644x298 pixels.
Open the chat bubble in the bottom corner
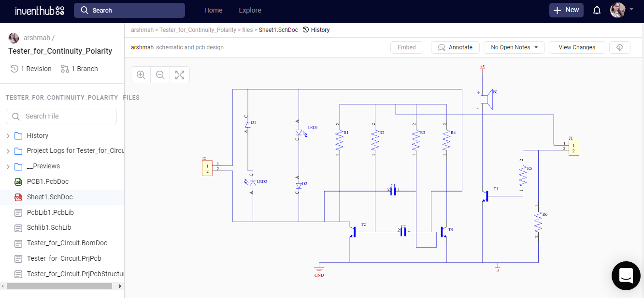coord(626,275)
